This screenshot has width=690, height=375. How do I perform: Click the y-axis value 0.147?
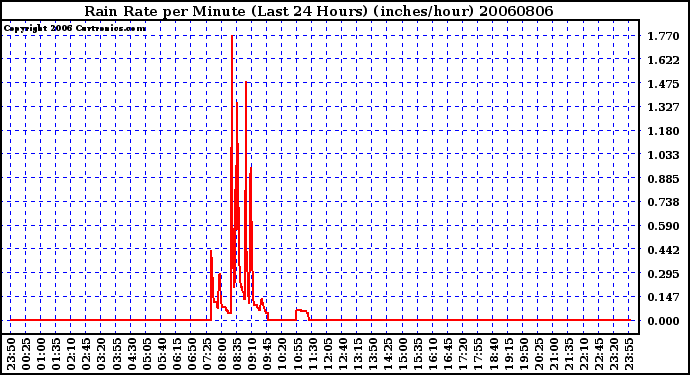tap(663, 298)
